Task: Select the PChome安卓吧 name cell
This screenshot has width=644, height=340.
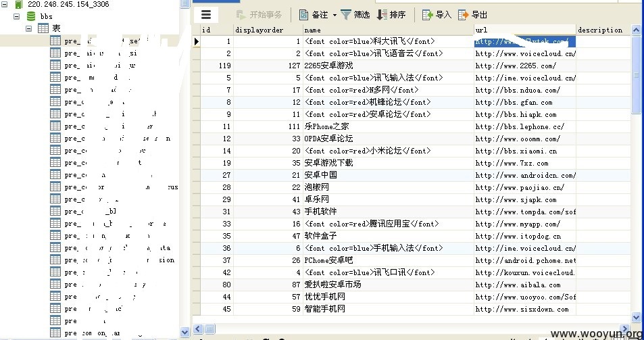Action: pyautogui.click(x=388, y=260)
